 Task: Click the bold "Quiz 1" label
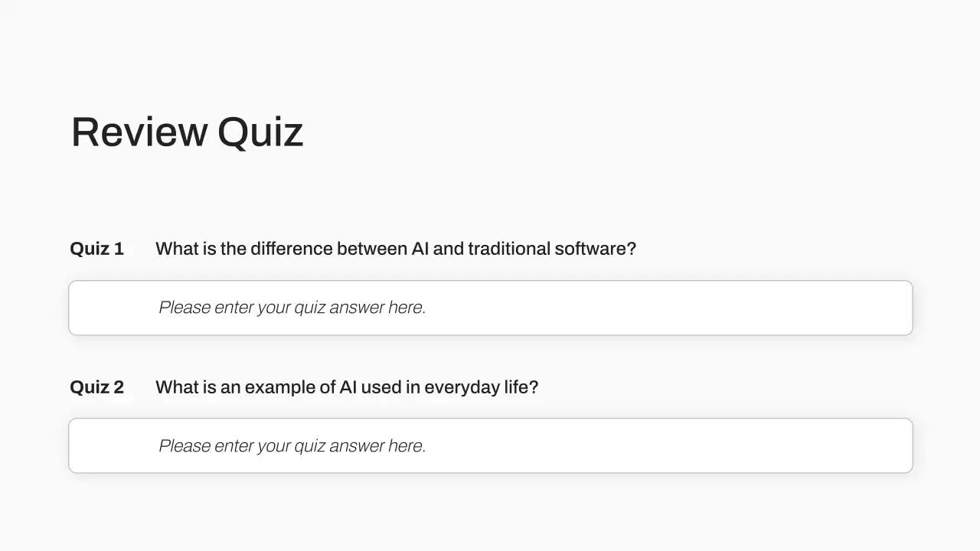tap(96, 249)
